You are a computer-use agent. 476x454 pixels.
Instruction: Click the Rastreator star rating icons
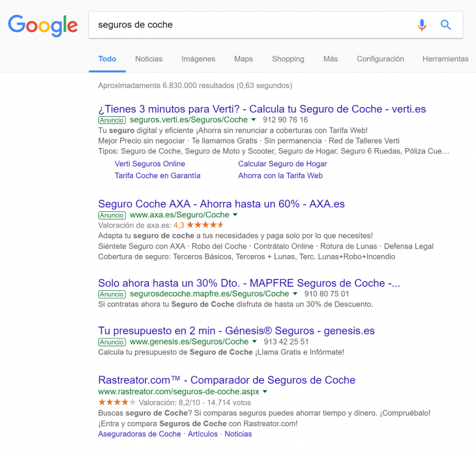point(117,402)
